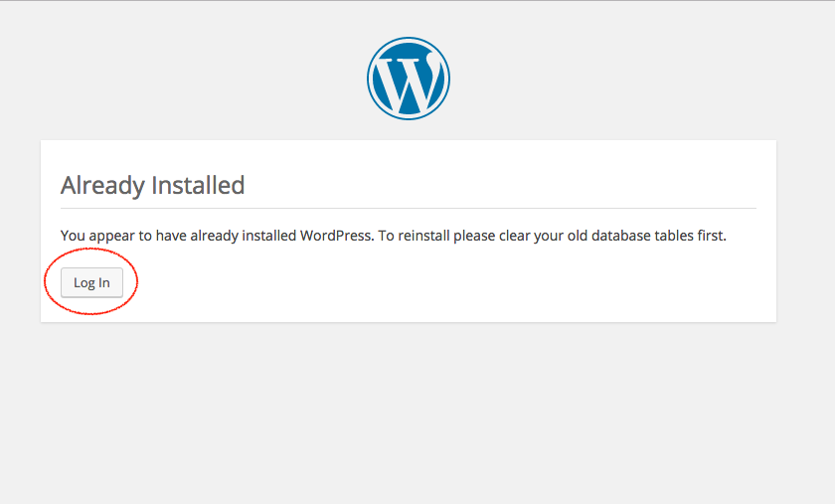Click the red oval around Log In

(x=136, y=282)
